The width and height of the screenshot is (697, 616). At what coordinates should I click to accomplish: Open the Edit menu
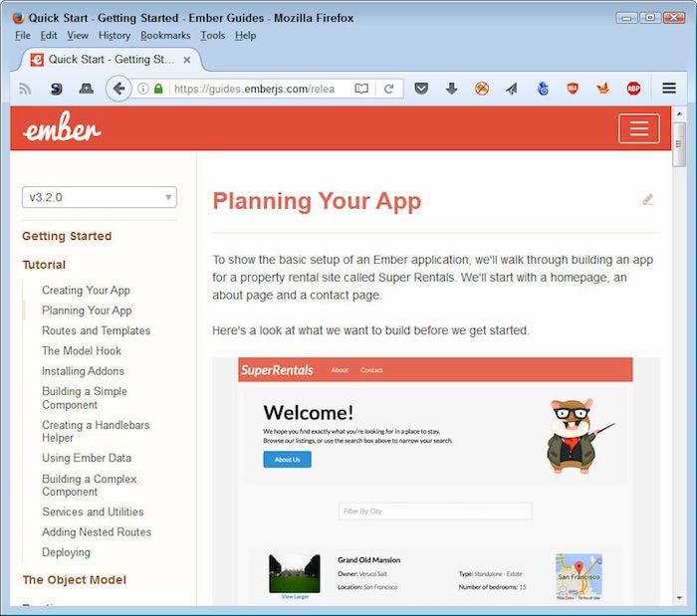[49, 35]
